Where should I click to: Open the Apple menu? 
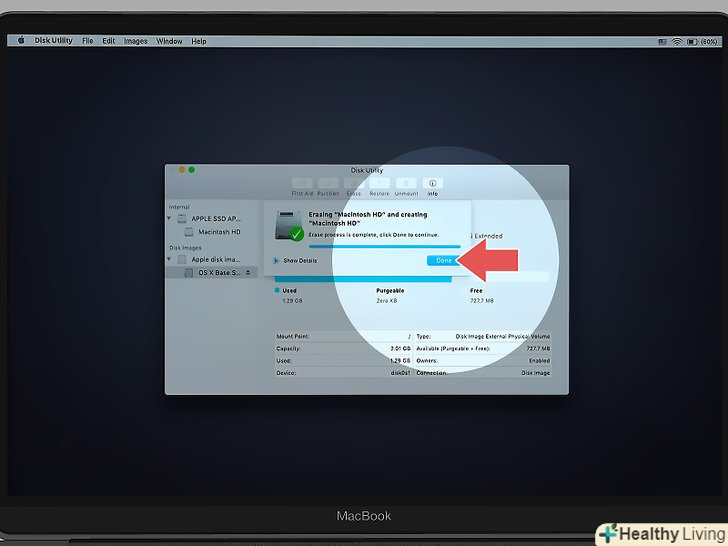click(21, 40)
